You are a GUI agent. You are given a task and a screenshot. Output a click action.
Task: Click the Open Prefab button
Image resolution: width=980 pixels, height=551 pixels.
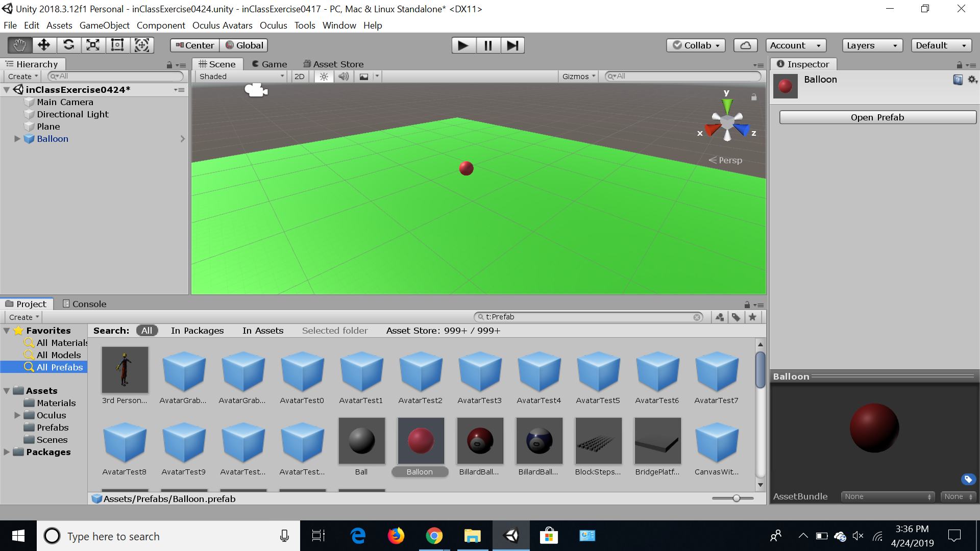tap(877, 117)
